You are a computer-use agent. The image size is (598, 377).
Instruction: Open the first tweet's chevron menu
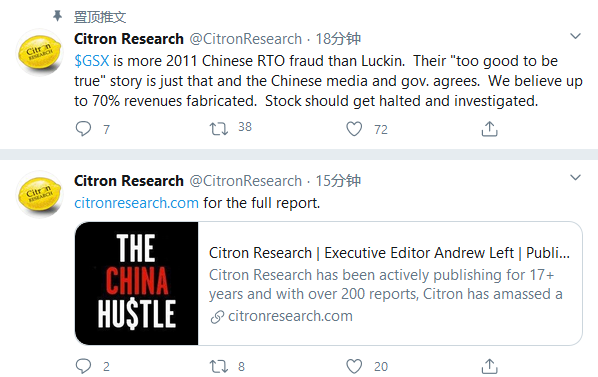pyautogui.click(x=575, y=36)
